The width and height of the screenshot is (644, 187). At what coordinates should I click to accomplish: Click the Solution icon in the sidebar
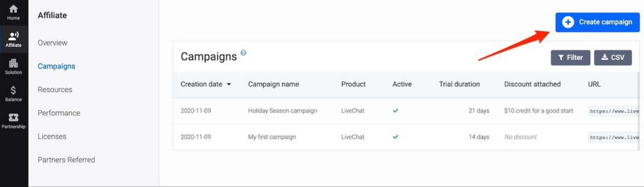click(x=13, y=66)
